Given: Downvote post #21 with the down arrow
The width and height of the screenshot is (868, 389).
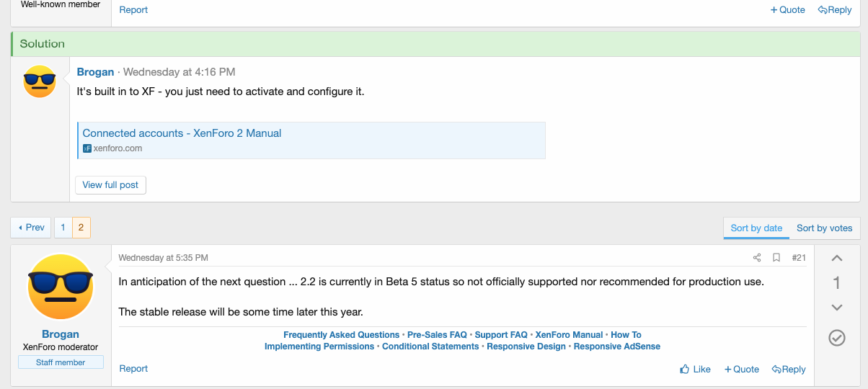Looking at the screenshot, I should coord(837,308).
